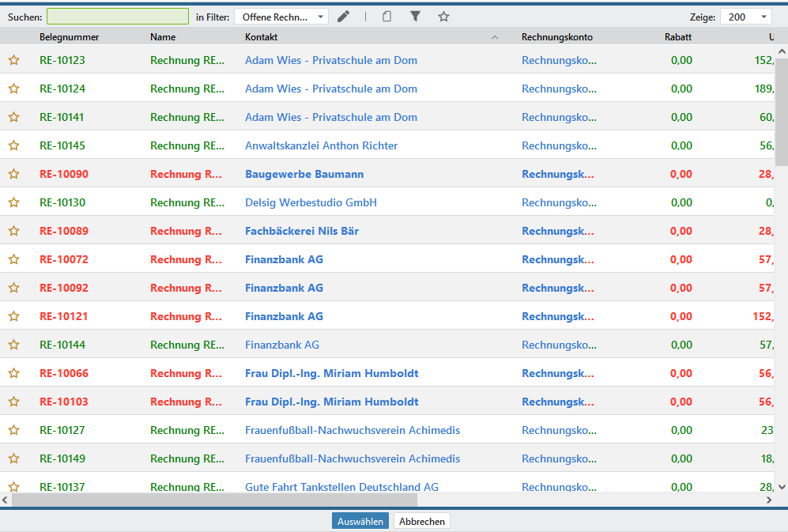This screenshot has width=788, height=532.
Task: Click the Abbrechen button
Action: [x=422, y=522]
